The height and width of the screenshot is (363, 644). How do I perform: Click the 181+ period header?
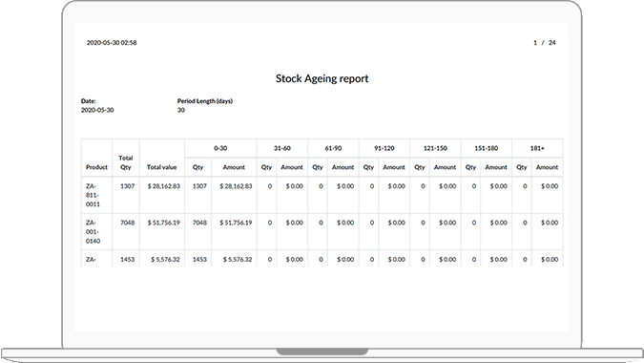click(x=537, y=148)
